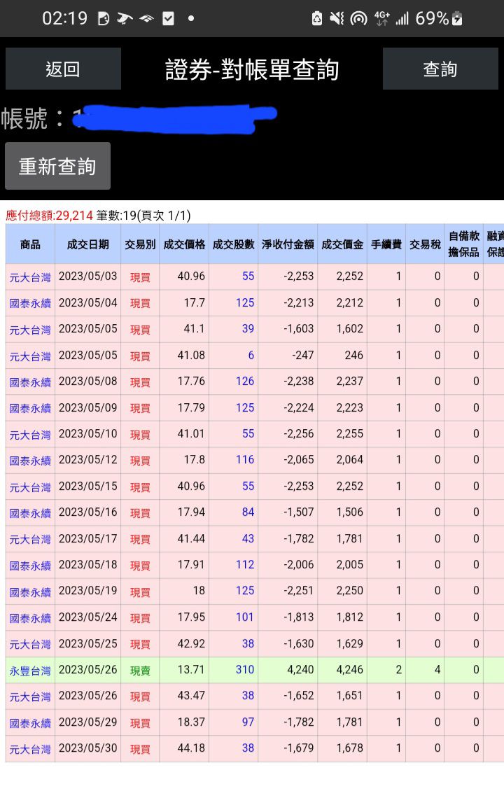Select the date cell 2023/05/10

(88, 433)
